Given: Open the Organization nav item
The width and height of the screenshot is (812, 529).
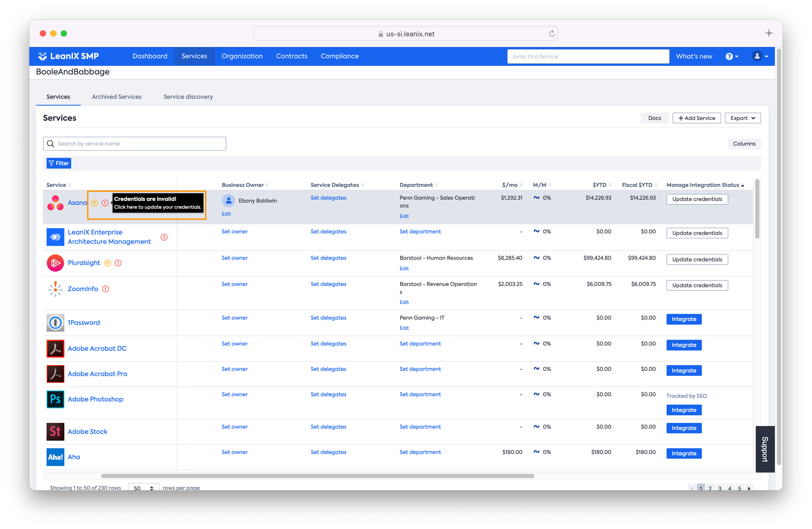Looking at the screenshot, I should (x=242, y=56).
